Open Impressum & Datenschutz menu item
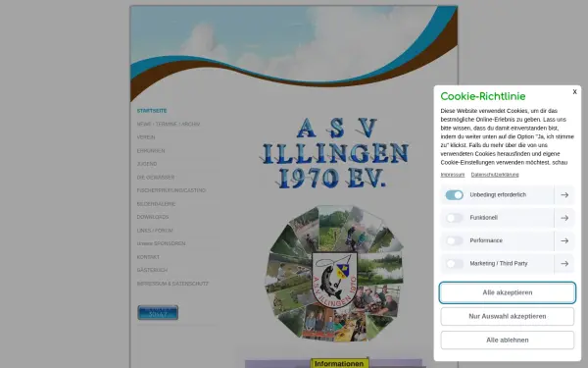Viewport: 588px width, 368px height. coord(172,284)
